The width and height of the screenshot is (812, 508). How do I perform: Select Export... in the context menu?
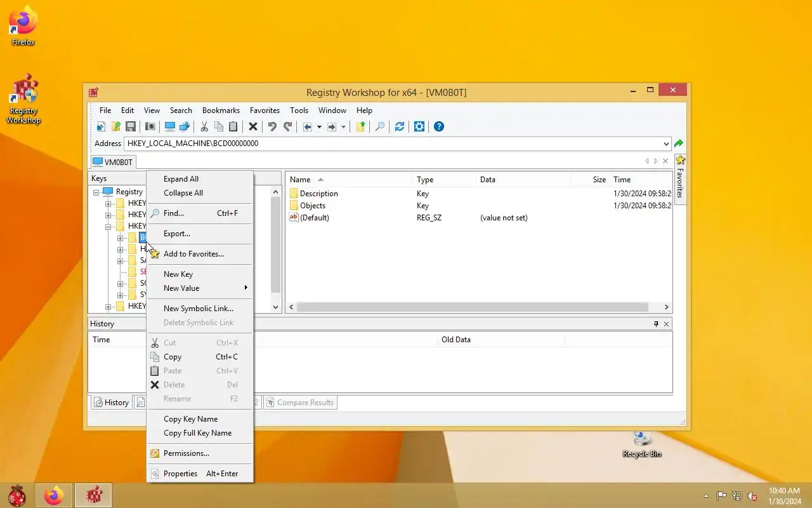(x=199, y=234)
